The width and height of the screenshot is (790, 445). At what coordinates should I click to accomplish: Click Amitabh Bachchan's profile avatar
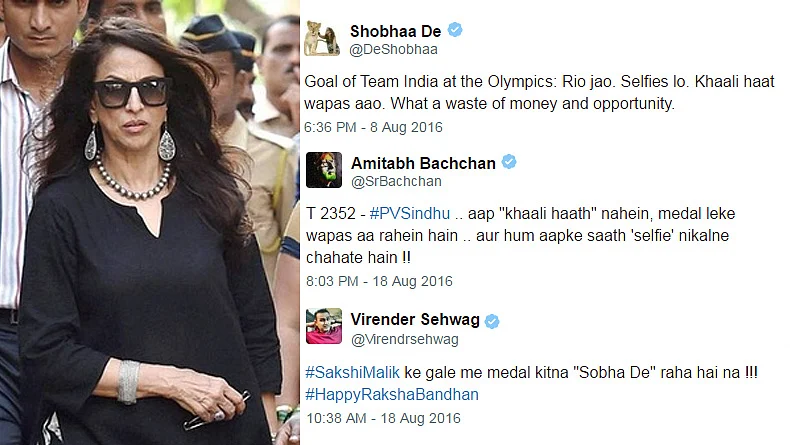324,170
